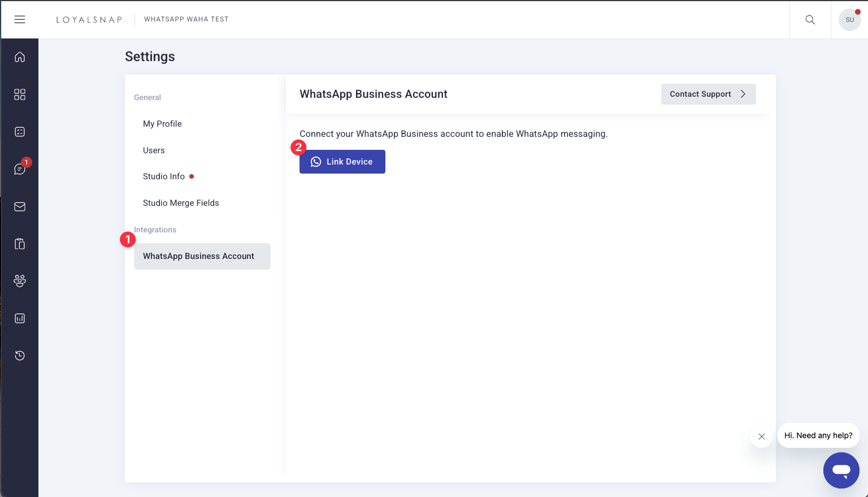Screen dimensions: 868x497
Task: Open chat messages with notification badge
Action: [x=20, y=169]
